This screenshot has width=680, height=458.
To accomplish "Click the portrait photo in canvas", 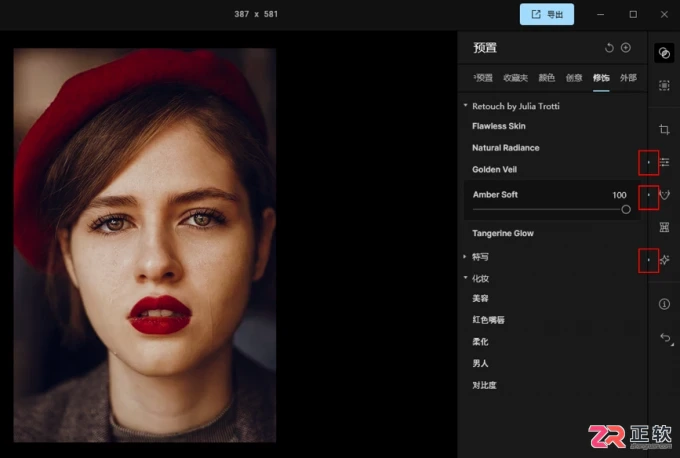I will [x=145, y=245].
